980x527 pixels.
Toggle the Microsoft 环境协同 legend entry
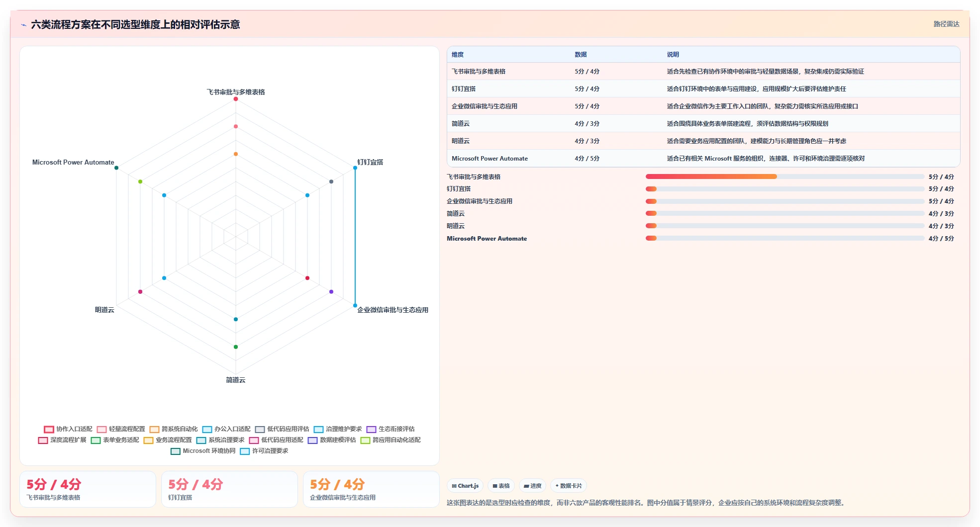pyautogui.click(x=203, y=451)
